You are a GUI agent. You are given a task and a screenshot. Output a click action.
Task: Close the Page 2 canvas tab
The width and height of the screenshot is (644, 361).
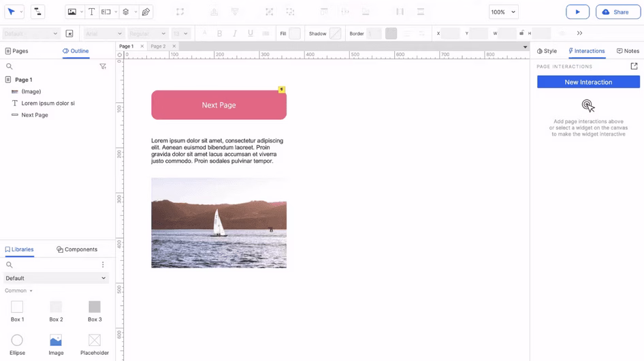click(x=174, y=46)
